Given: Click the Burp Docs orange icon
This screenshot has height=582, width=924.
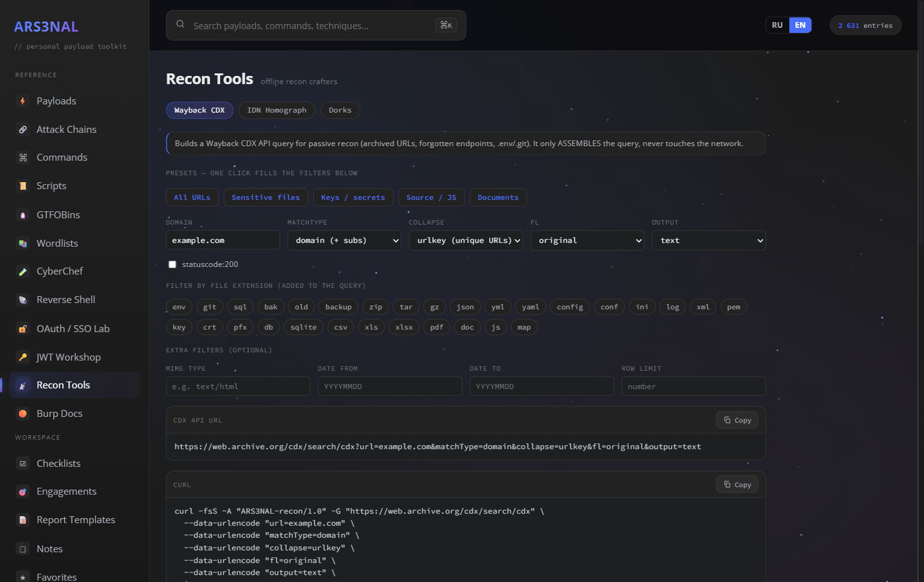Looking at the screenshot, I should (x=23, y=414).
